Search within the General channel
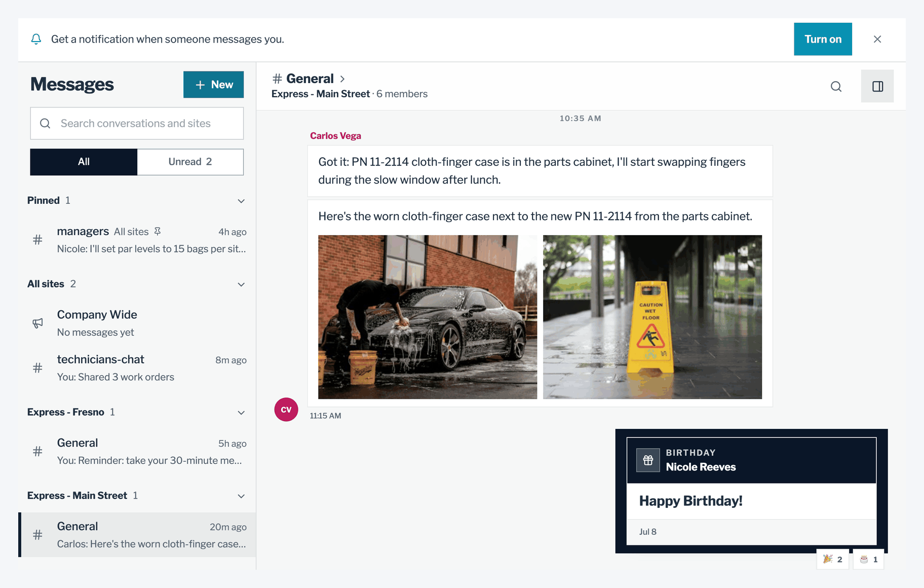Screen dimensions: 924x588 (836, 86)
